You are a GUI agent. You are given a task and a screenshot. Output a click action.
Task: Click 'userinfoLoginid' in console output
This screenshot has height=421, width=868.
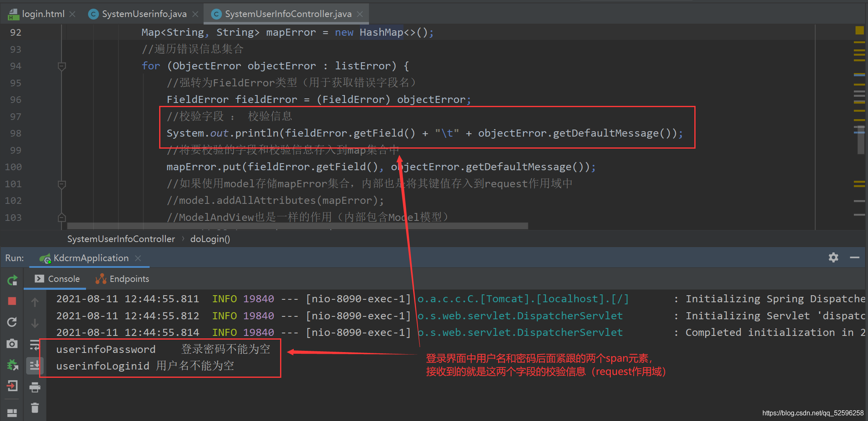pyautogui.click(x=103, y=366)
